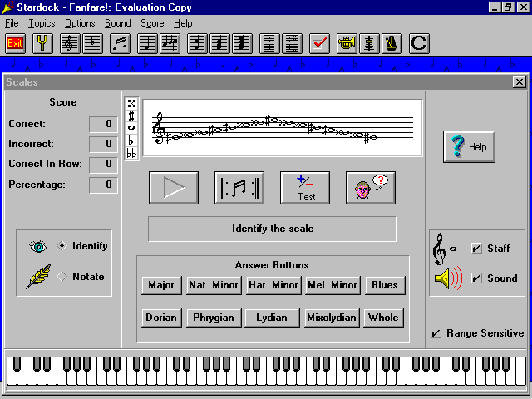This screenshot has height=399, width=532.
Task: Open the flat key signature staff icon
Action: (92, 43)
